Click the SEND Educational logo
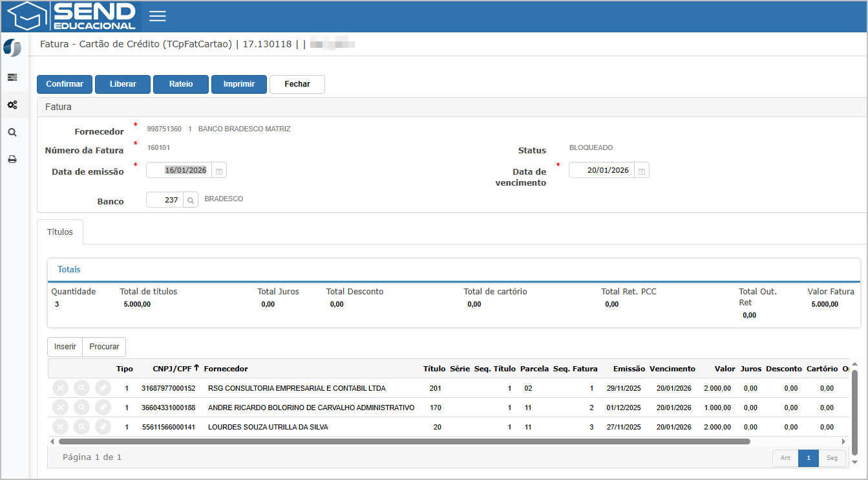The image size is (868, 480). pyautogui.click(x=72, y=16)
